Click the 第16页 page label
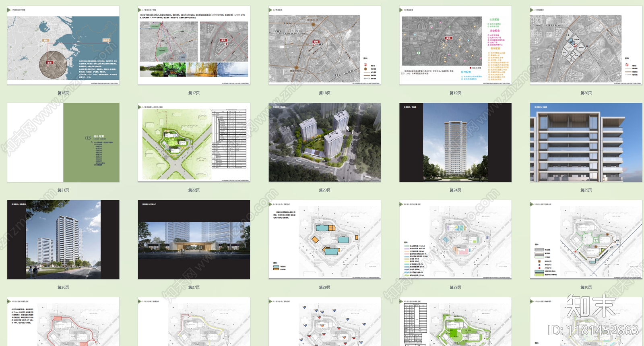 [x=63, y=93]
